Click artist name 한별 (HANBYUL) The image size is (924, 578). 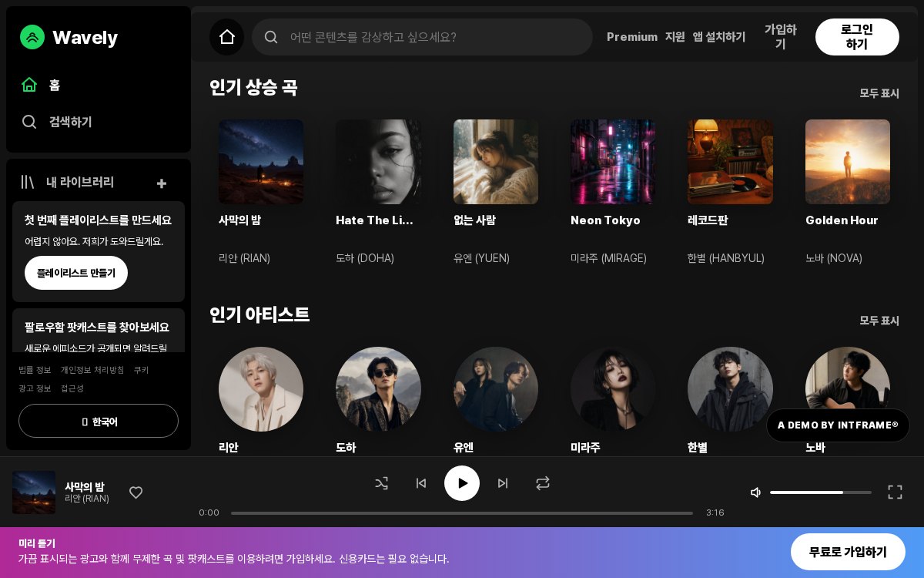pos(726,258)
